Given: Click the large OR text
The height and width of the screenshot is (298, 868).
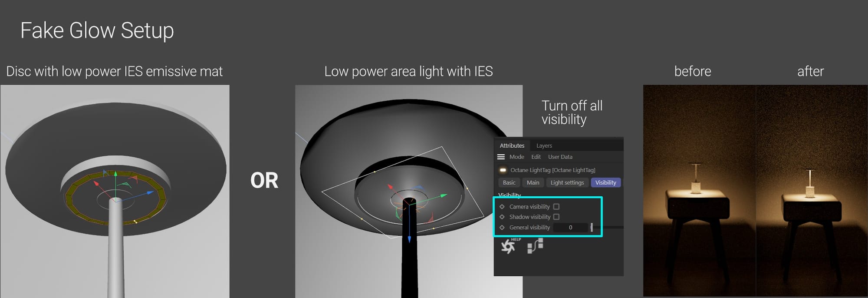Looking at the screenshot, I should 264,181.
